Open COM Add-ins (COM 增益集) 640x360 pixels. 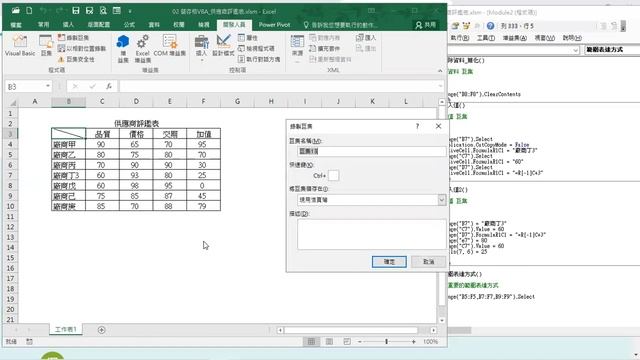(169, 45)
